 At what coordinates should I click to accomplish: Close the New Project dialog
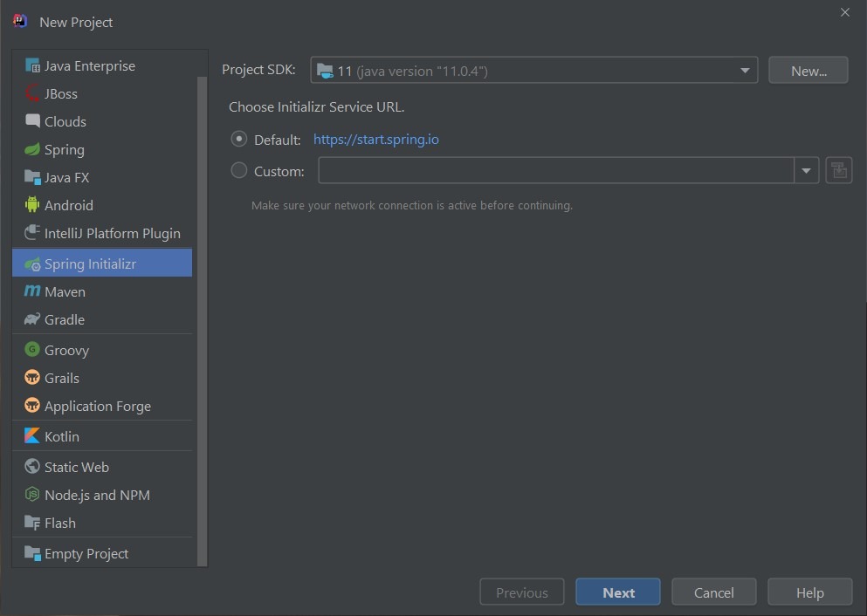pyautogui.click(x=845, y=12)
